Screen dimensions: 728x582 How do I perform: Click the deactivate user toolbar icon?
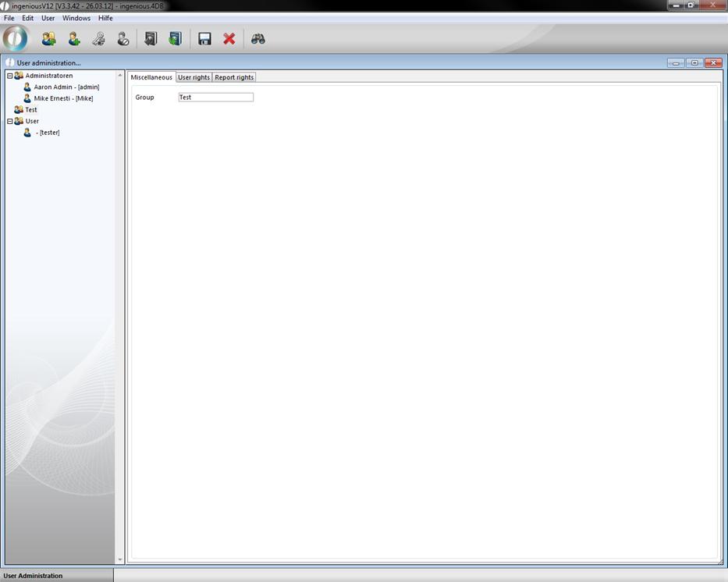[123, 38]
